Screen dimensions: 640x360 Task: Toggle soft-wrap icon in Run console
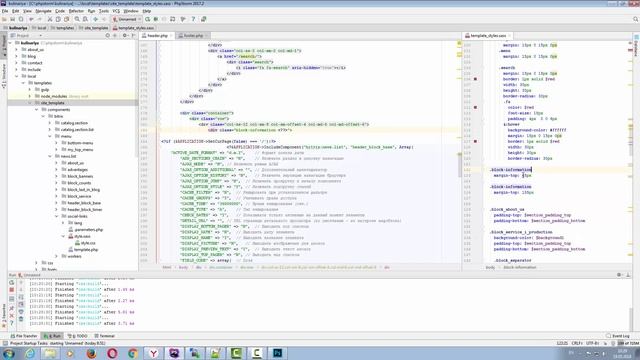pyautogui.click(x=21, y=297)
